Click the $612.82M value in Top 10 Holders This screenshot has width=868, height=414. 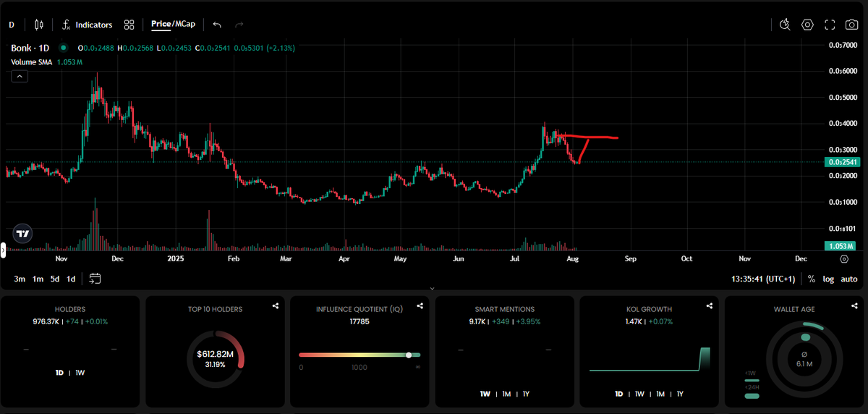pyautogui.click(x=215, y=354)
